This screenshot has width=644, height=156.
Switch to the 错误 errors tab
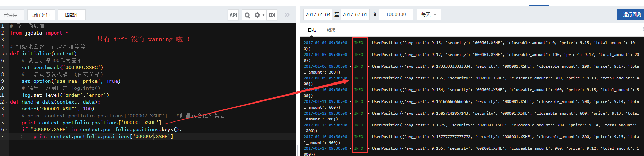pyautogui.click(x=331, y=30)
